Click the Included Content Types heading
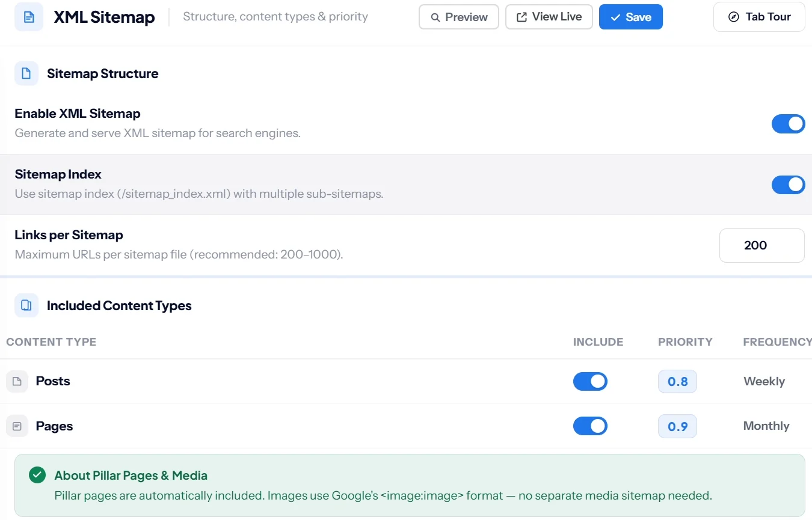812x520 pixels. tap(119, 305)
